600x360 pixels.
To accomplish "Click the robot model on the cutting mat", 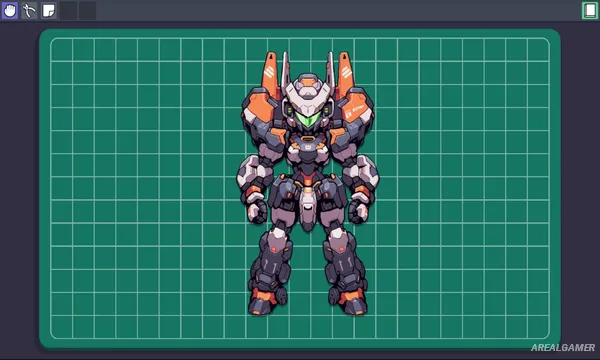I will 308,183.
